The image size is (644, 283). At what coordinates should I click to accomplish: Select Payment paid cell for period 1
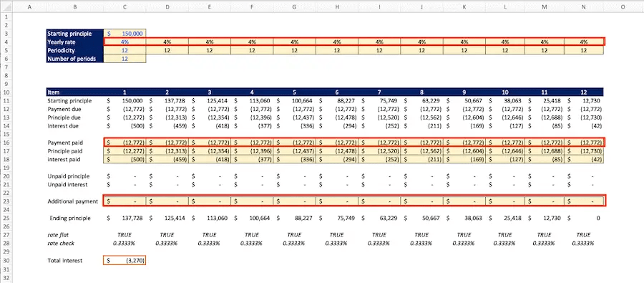click(125, 143)
